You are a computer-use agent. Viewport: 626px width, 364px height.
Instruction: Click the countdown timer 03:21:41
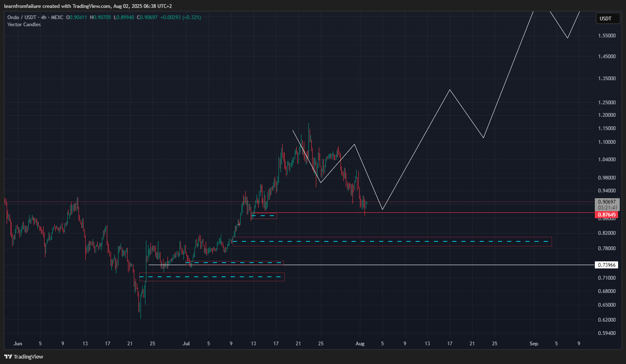pyautogui.click(x=607, y=208)
